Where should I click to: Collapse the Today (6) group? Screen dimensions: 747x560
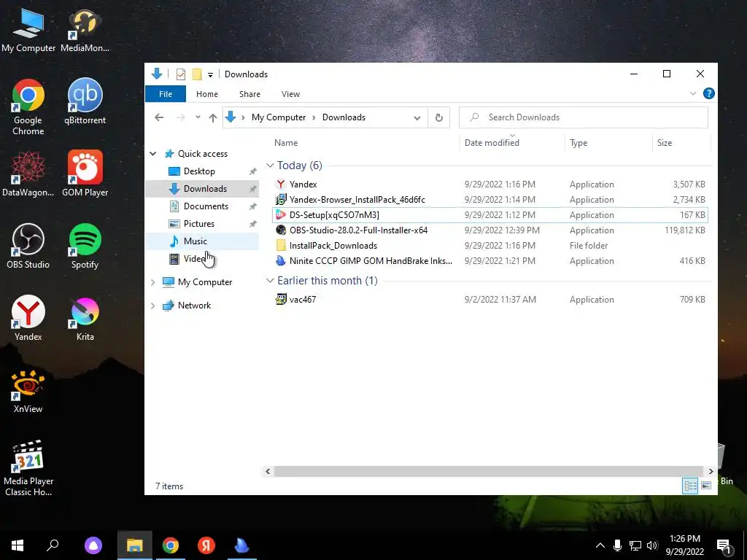click(270, 166)
